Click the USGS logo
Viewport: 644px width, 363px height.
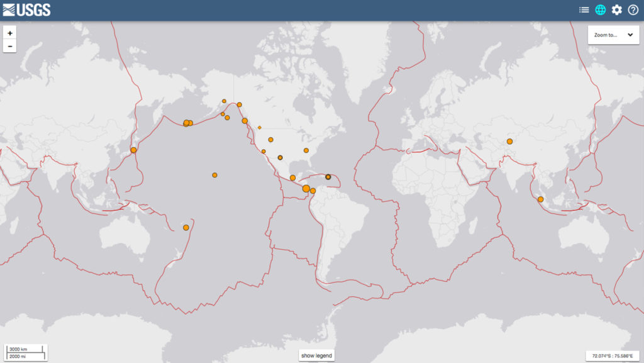[26, 10]
